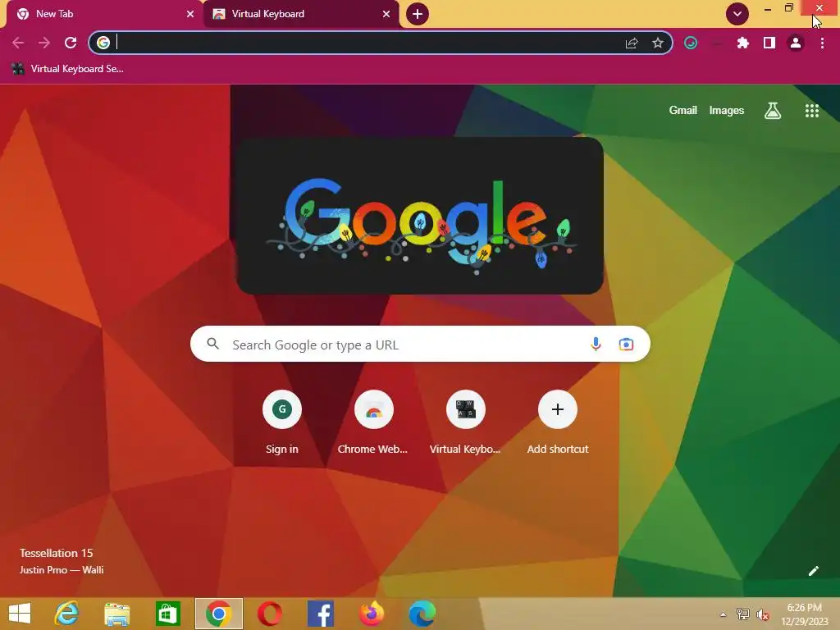Toggle the browser side panel
The width and height of the screenshot is (840, 630).
click(769, 43)
